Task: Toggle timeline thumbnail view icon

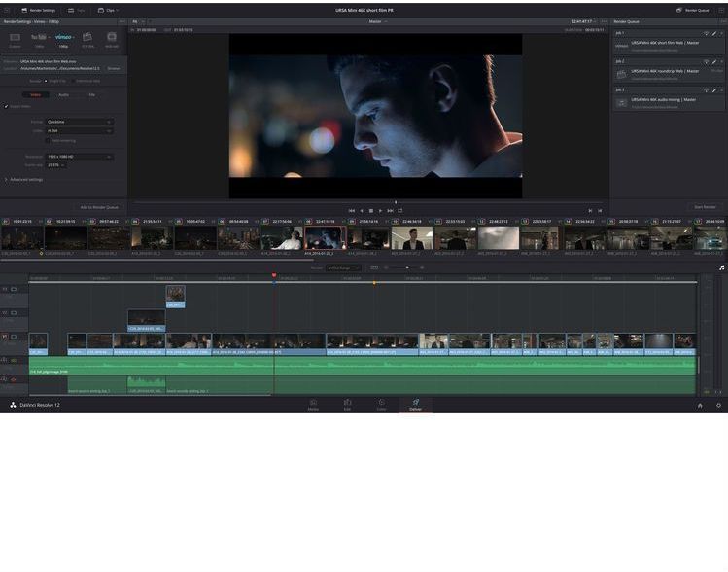Action: [x=374, y=268]
